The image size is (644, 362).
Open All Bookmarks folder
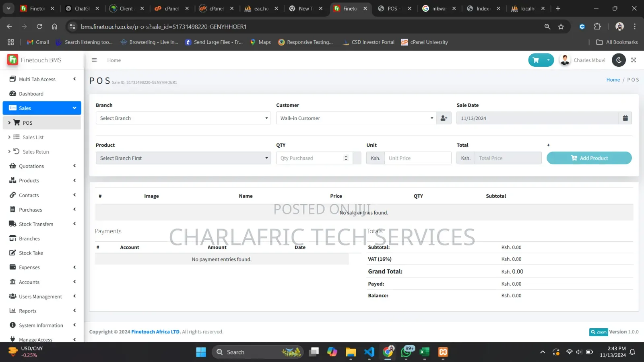pos(617,42)
